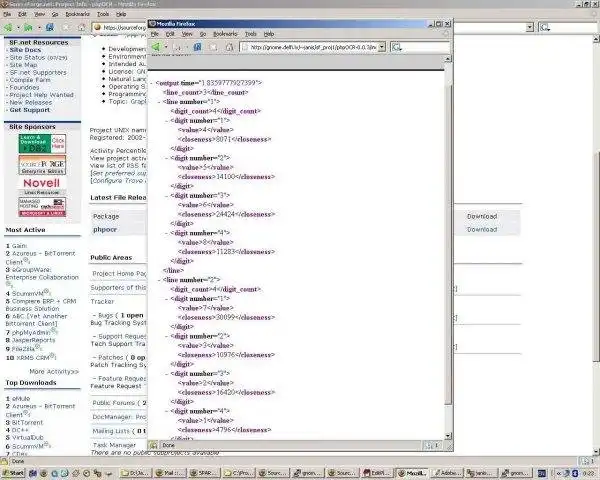Image resolution: width=600 pixels, height=480 pixels.
Task: Collapse the output root XML node
Action: [x=152, y=83]
